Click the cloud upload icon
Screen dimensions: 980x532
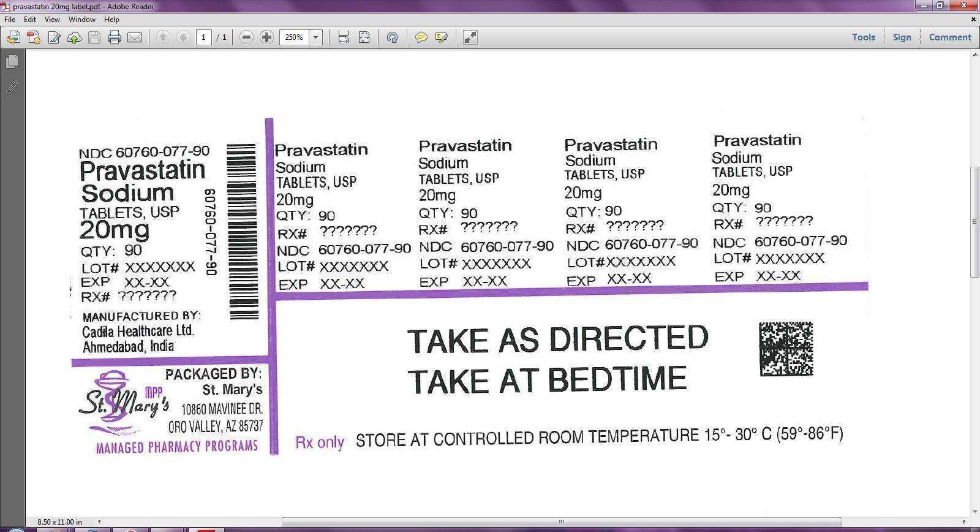coord(74,37)
